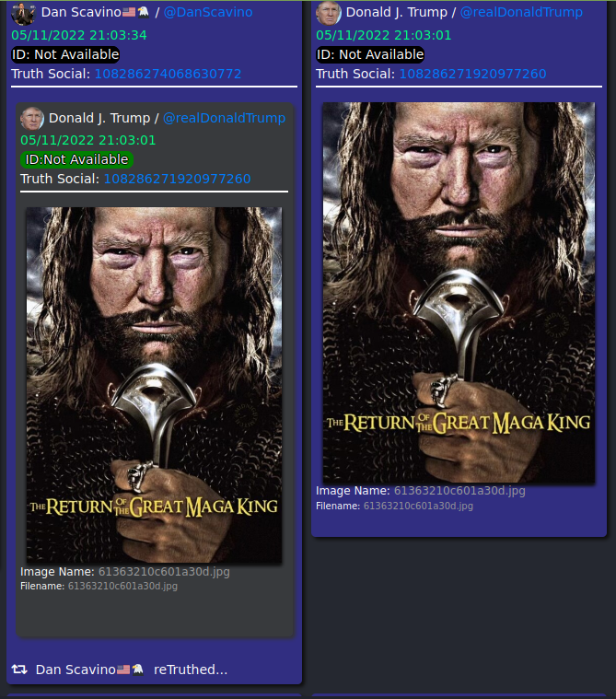This screenshot has height=699, width=616.
Task: Click timestamp 05/11/2022 21:03:34
Action: tap(79, 35)
